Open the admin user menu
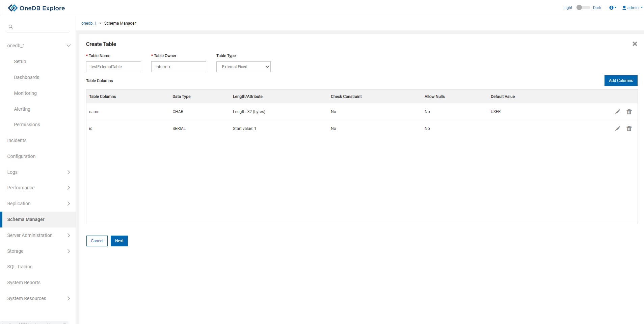The height and width of the screenshot is (324, 644). [x=632, y=8]
